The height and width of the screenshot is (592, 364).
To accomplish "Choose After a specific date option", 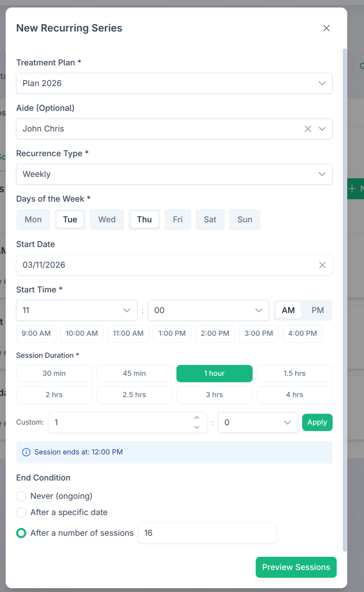I will (21, 512).
